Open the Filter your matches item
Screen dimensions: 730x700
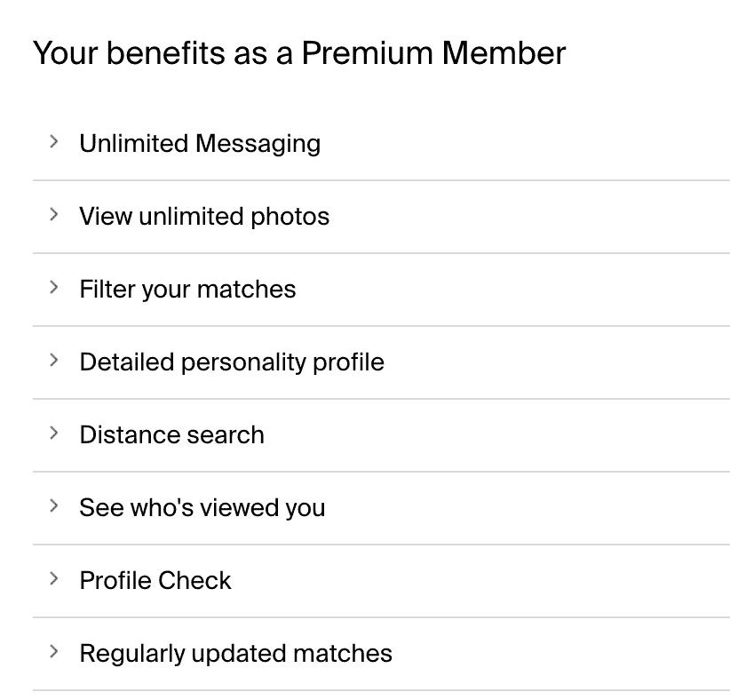187,289
